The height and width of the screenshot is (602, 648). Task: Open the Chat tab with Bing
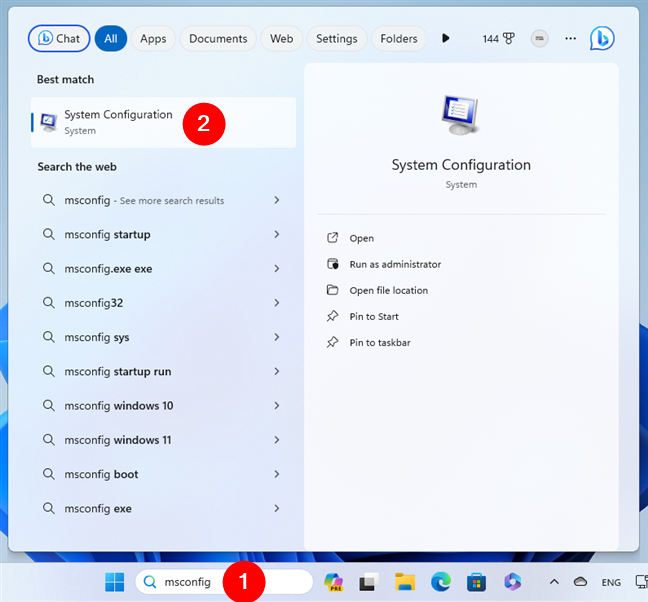click(58, 39)
